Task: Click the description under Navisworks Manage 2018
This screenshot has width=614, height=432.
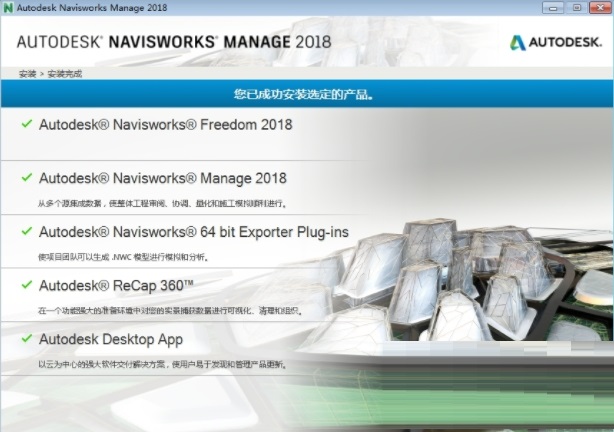Action: [163, 203]
